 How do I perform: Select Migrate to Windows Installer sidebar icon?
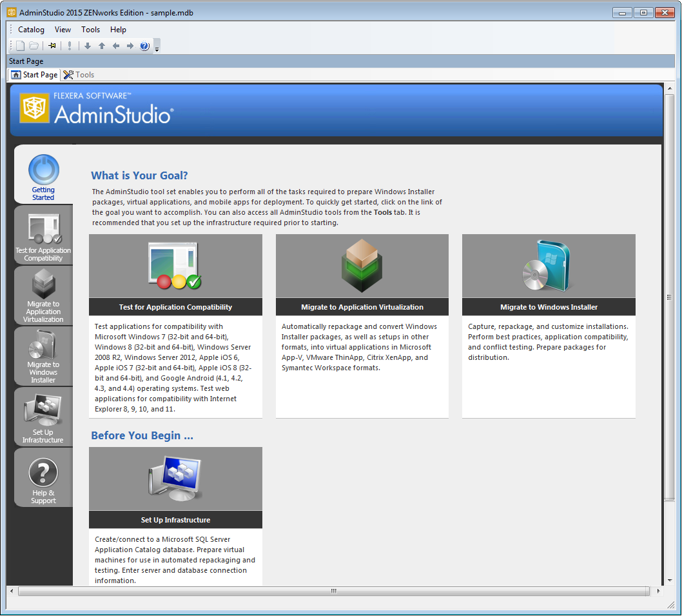[x=43, y=357]
